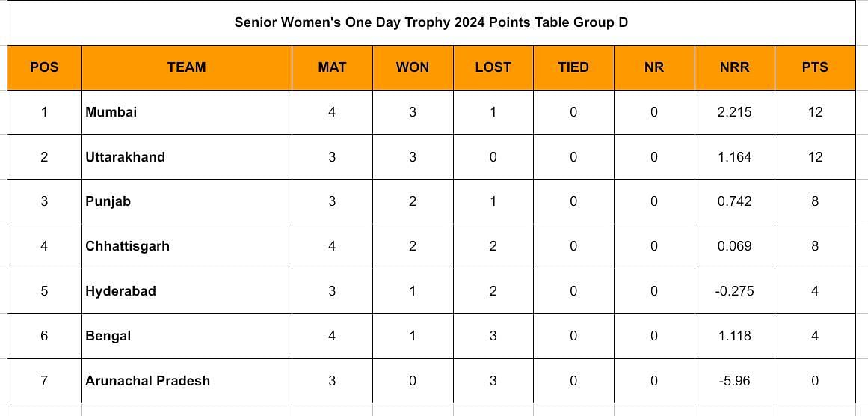Click Hyderabad's NRR value -0.275
This screenshot has width=868, height=416.
click(x=735, y=291)
